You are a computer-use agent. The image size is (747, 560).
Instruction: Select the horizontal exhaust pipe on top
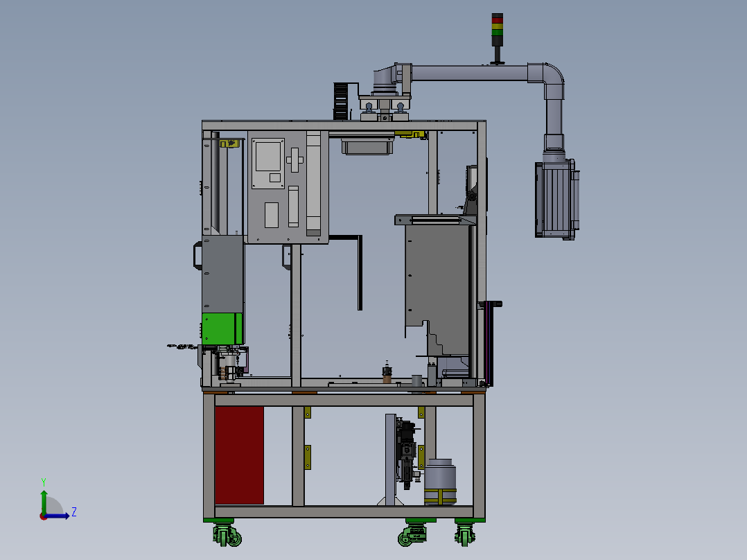click(x=469, y=73)
